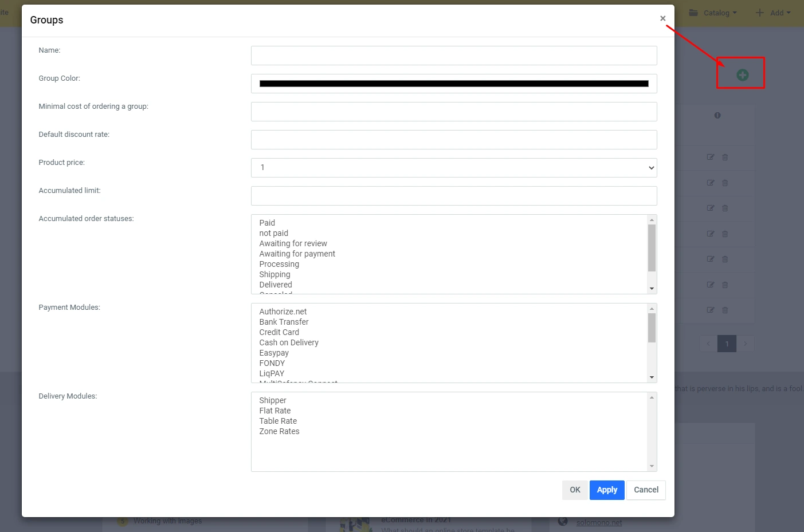Click the trash icon on the first group row

pyautogui.click(x=725, y=157)
